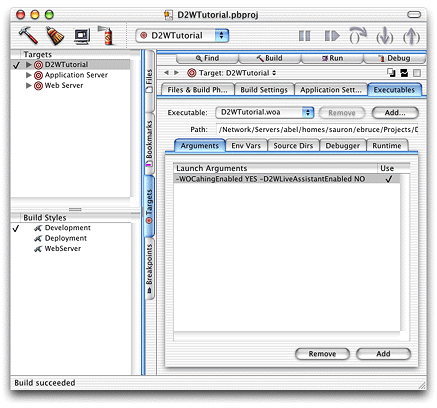Click the Remove button below arguments list

[322, 354]
